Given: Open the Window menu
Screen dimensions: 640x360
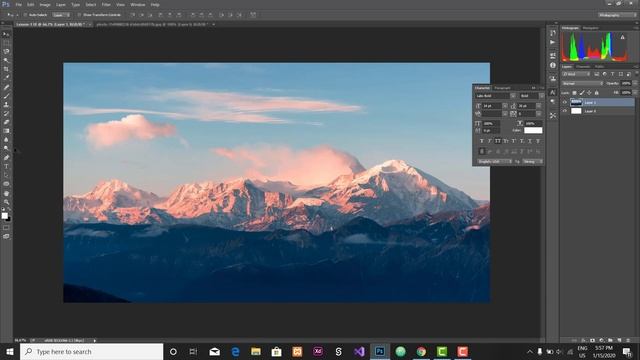Looking at the screenshot, I should [x=138, y=4].
